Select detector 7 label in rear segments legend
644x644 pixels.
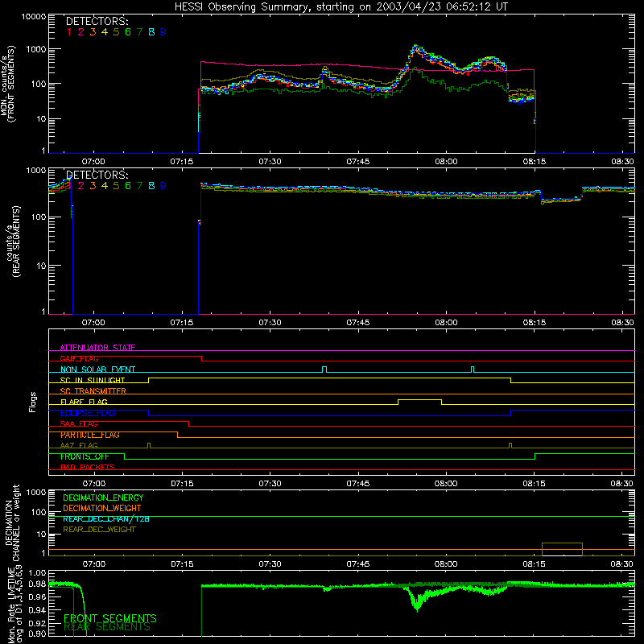point(139,186)
